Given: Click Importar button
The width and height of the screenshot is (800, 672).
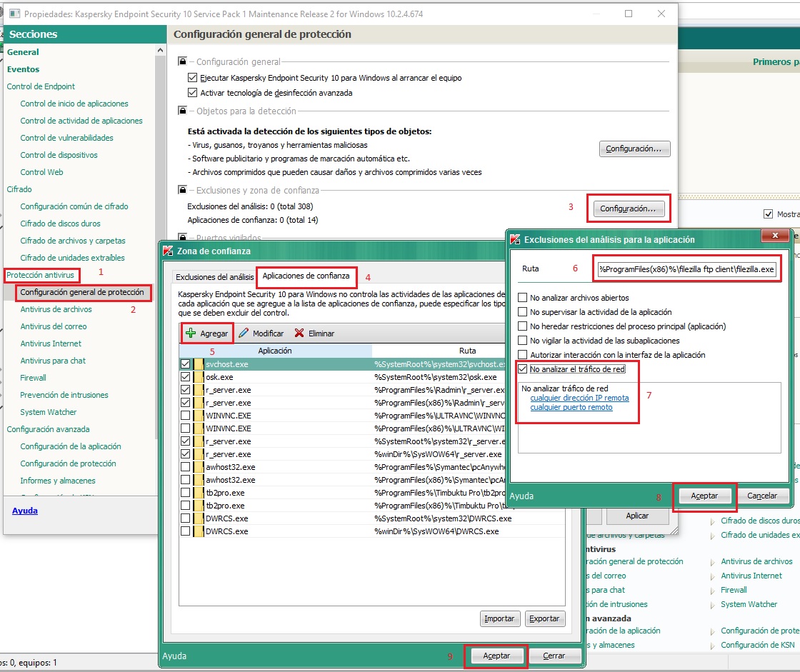Looking at the screenshot, I should click(x=499, y=618).
